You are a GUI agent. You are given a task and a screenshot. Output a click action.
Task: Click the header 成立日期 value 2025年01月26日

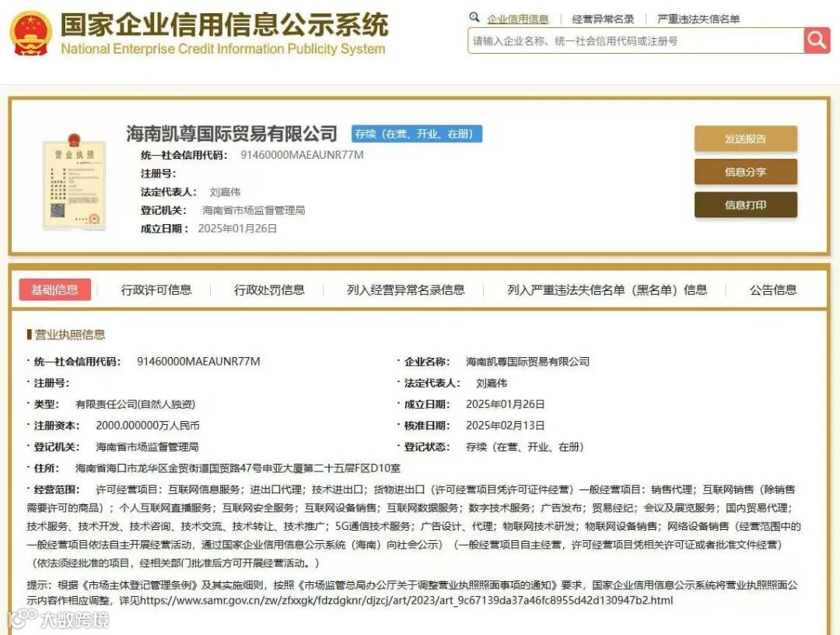237,228
